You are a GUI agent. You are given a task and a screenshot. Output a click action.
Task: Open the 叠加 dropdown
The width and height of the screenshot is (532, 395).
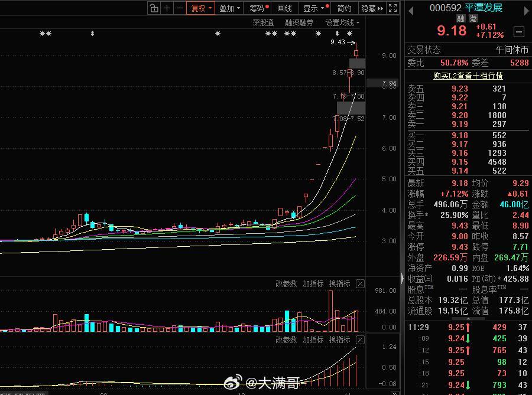[x=229, y=8]
